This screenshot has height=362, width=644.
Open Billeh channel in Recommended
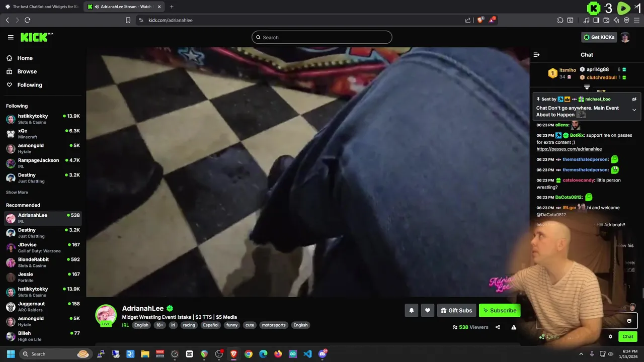click(43, 336)
